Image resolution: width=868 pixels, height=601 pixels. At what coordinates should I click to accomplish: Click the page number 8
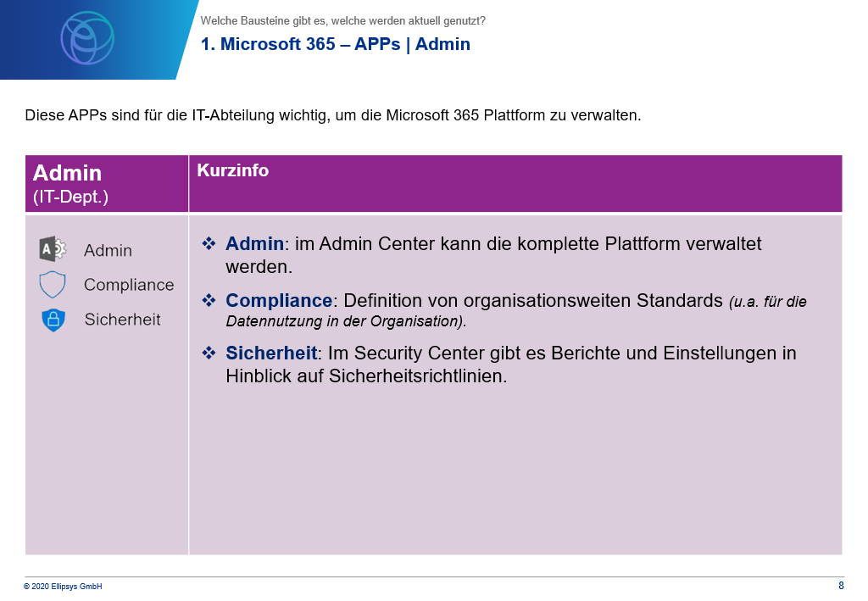pos(841,586)
